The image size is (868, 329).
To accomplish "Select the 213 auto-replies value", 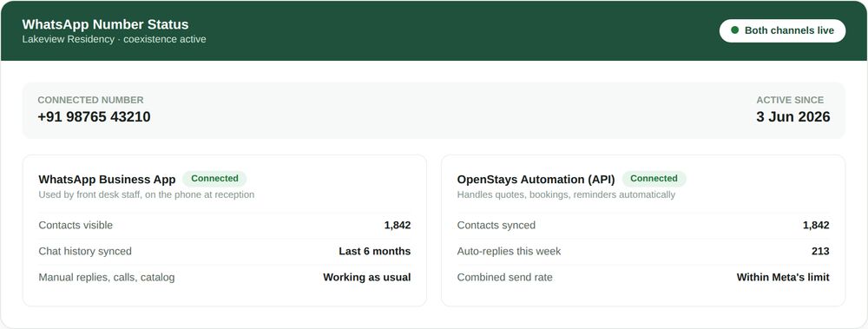I will pyautogui.click(x=820, y=252).
